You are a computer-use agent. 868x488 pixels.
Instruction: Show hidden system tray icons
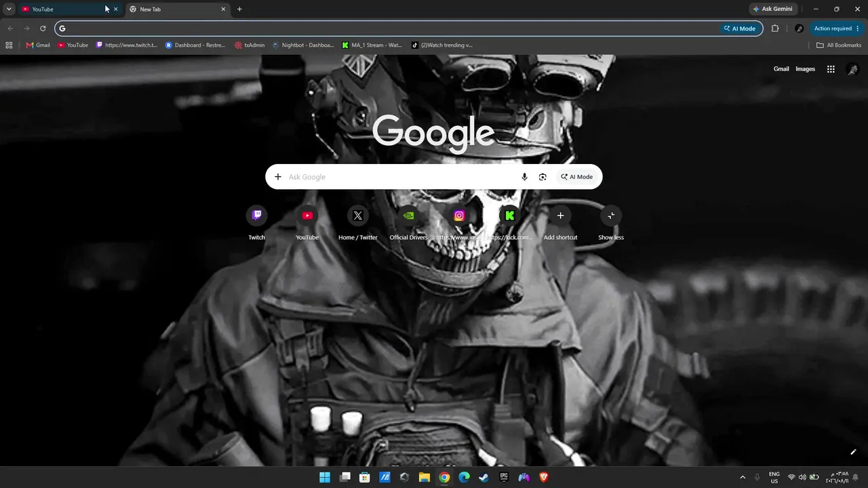point(743,477)
